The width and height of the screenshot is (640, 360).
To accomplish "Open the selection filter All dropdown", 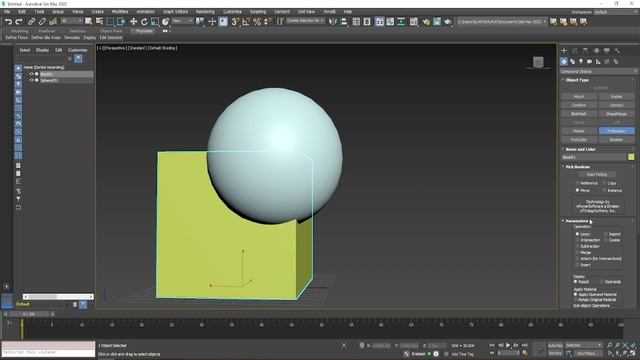I will click(71, 21).
